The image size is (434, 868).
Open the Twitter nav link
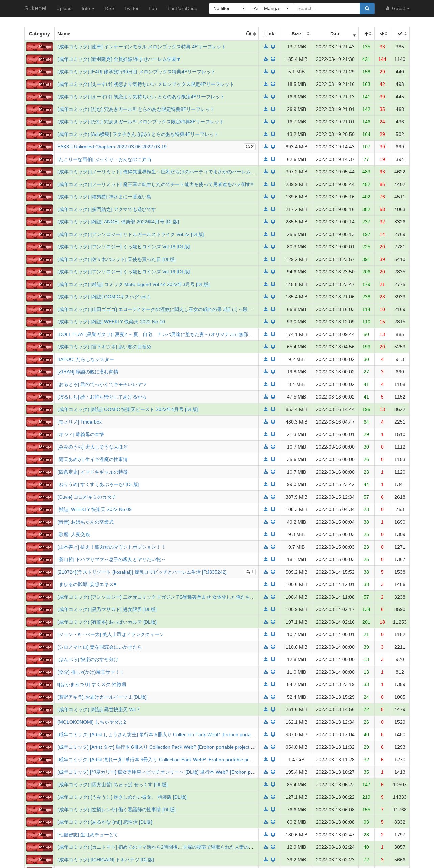click(131, 8)
